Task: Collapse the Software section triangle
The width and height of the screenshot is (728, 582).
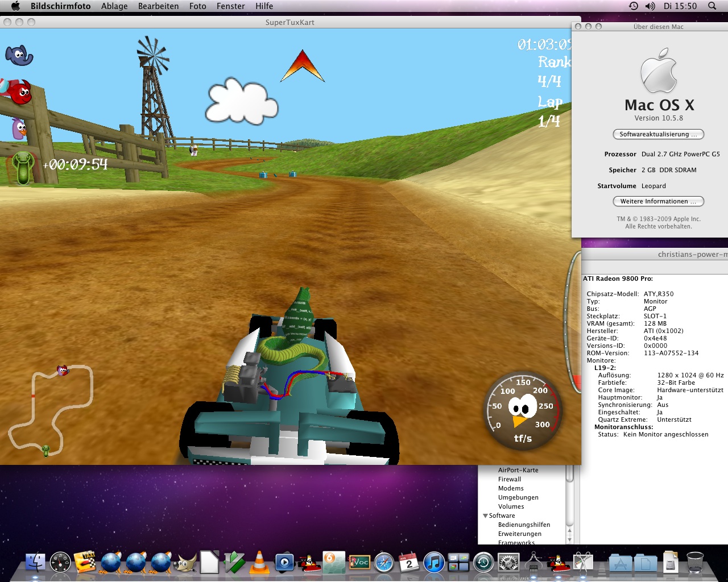Action: click(x=485, y=516)
